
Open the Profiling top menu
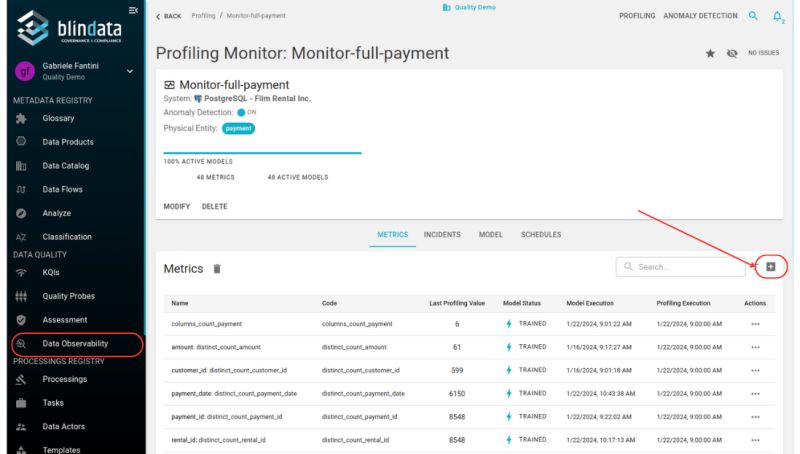[637, 16]
